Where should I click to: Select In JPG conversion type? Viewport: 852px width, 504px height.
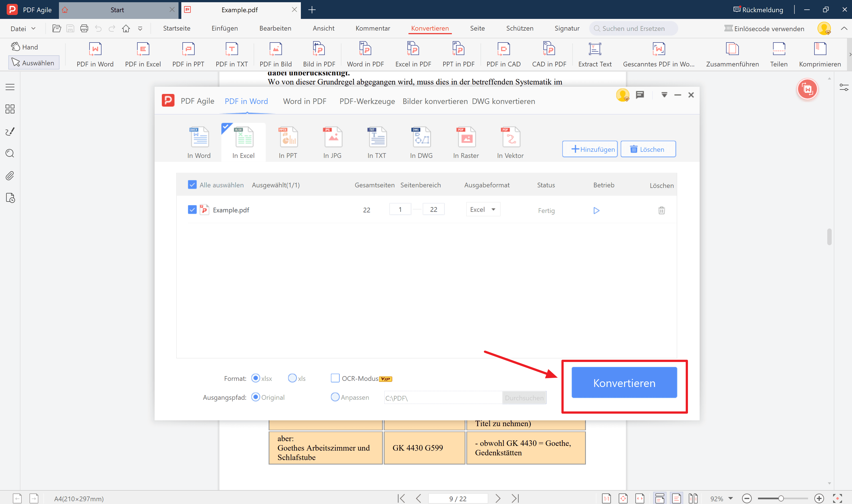332,142
